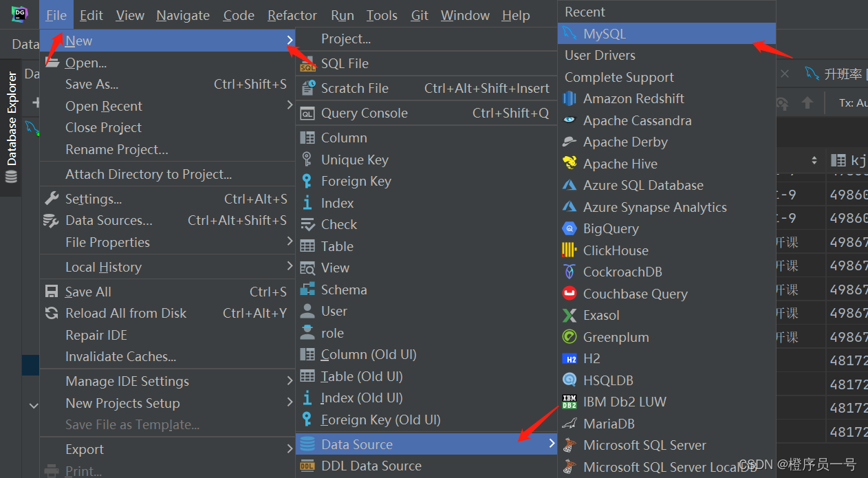868x478 pixels.
Task: Open the Navigate menu
Action: [x=183, y=15]
